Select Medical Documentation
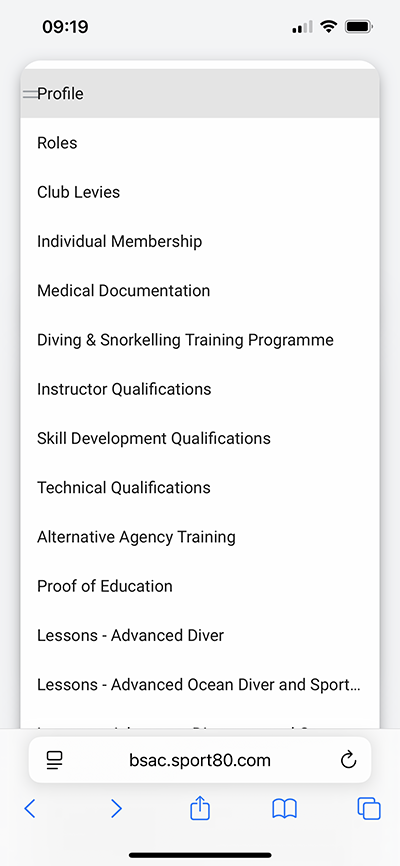 point(200,291)
